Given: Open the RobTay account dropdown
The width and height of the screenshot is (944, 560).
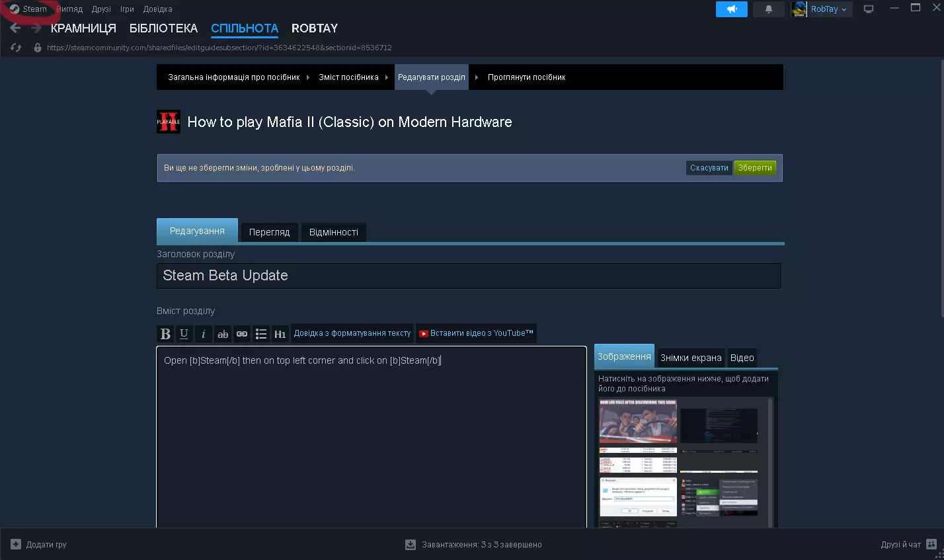Looking at the screenshot, I should pyautogui.click(x=829, y=9).
